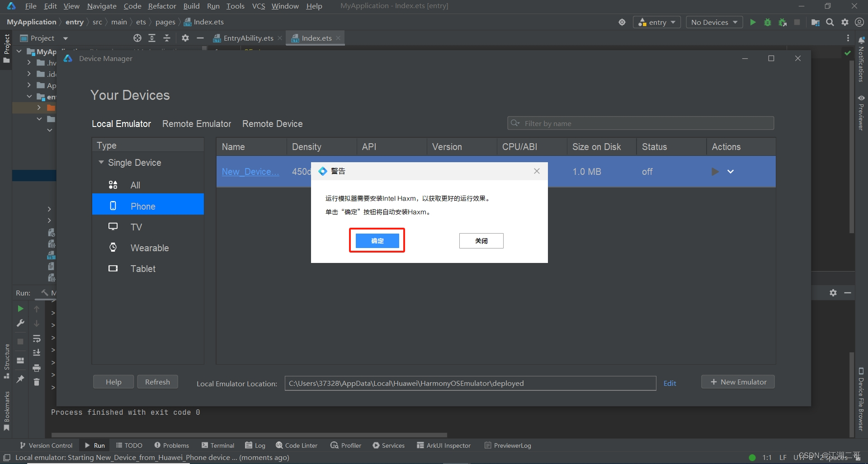Select Wearable device type
868x464 pixels.
pos(148,248)
